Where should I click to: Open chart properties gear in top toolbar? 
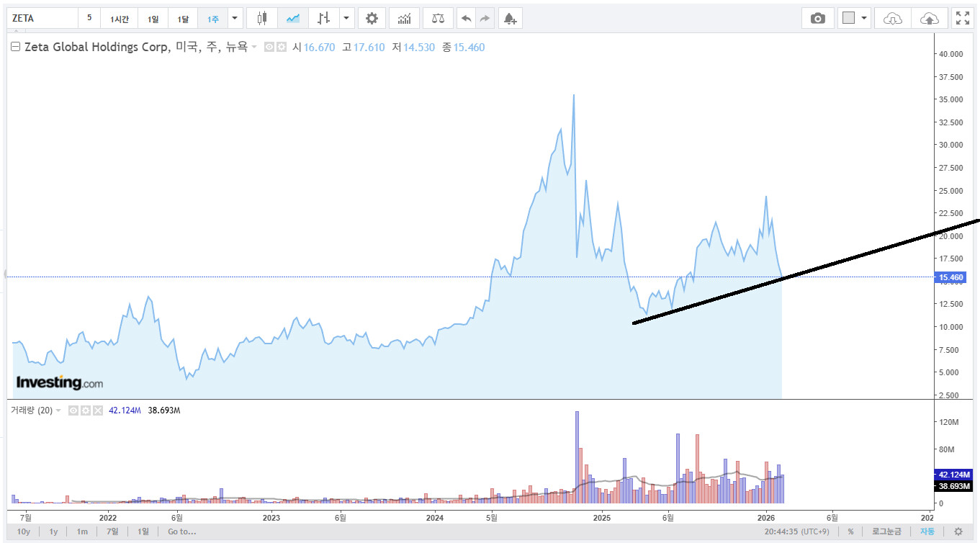pyautogui.click(x=372, y=19)
